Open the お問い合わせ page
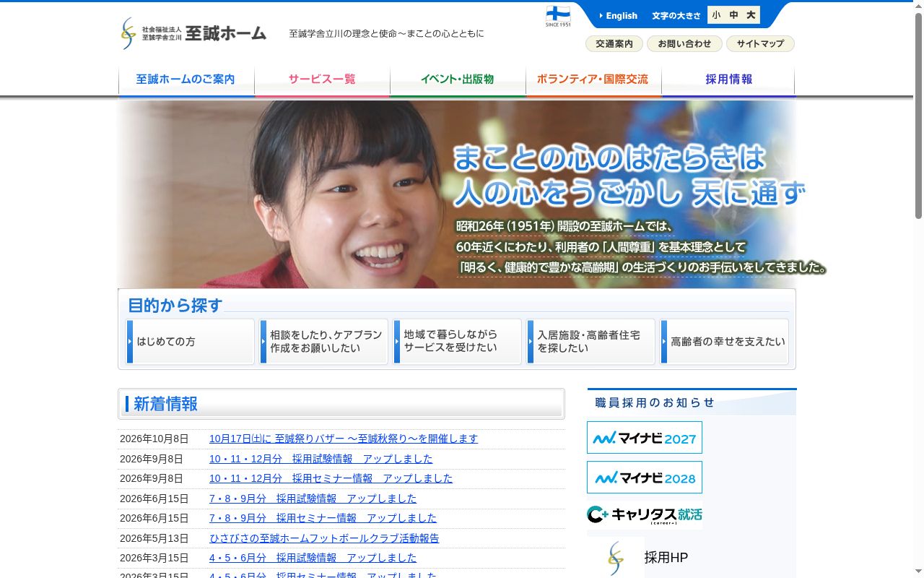 (684, 44)
